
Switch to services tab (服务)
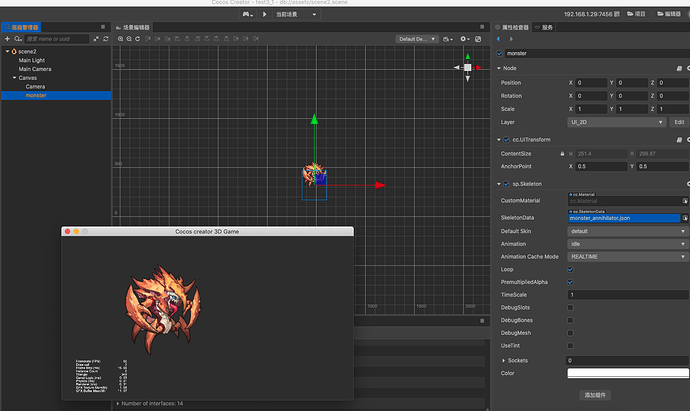[544, 27]
